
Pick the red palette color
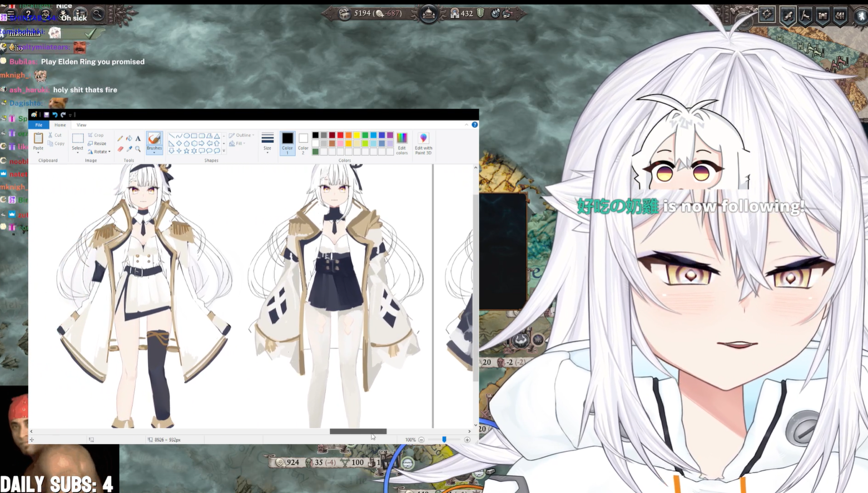tap(340, 135)
